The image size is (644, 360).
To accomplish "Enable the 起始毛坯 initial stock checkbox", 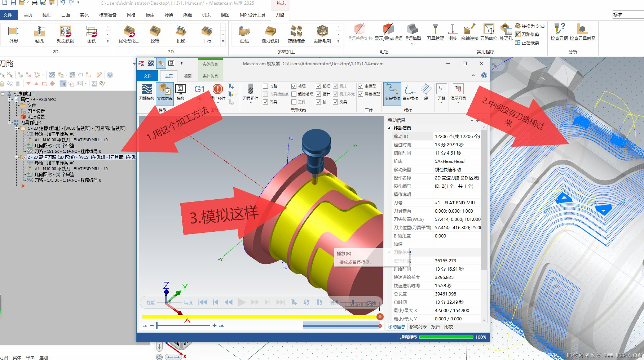I will (294, 94).
